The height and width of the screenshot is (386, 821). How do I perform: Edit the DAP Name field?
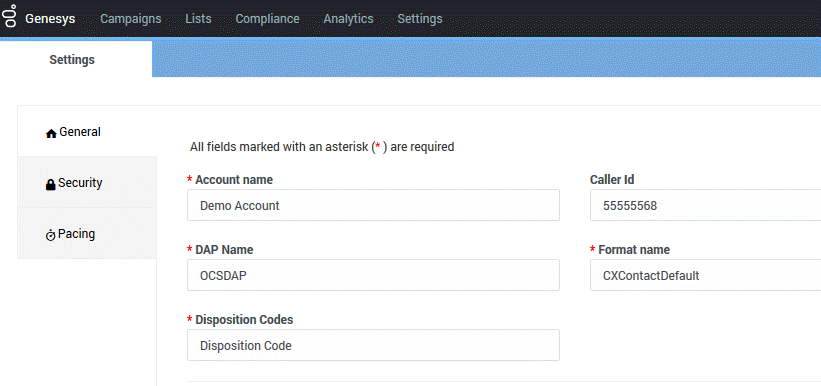tap(373, 275)
